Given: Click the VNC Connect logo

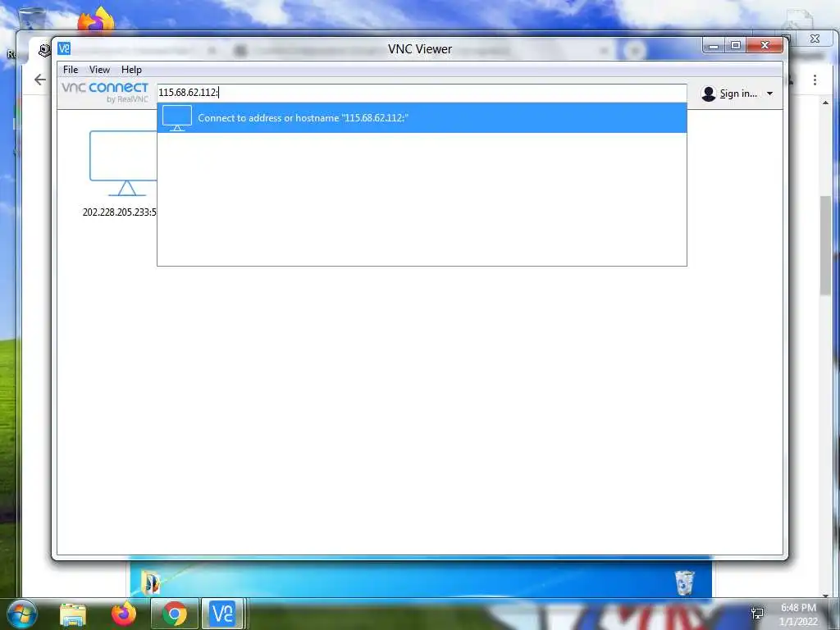Looking at the screenshot, I should point(105,92).
